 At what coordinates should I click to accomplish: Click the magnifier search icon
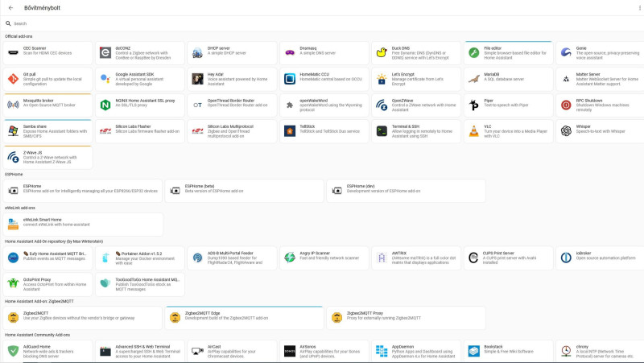tap(8, 23)
